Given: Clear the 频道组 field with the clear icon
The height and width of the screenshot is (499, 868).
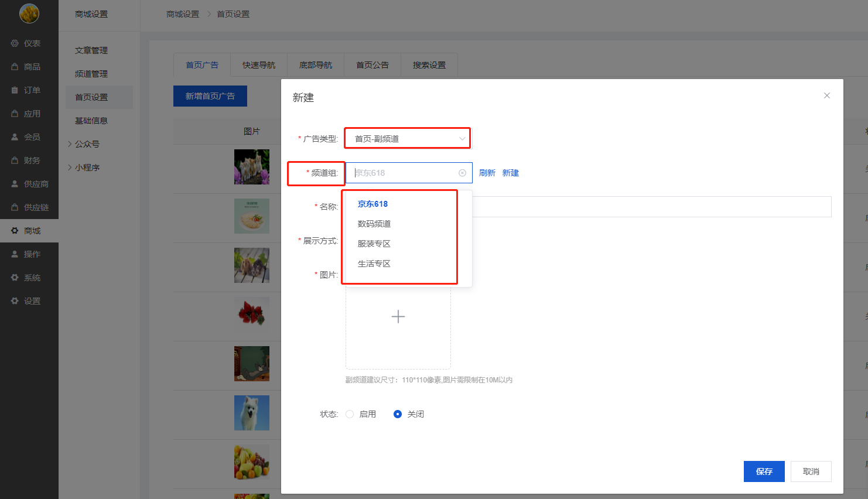Looking at the screenshot, I should [x=462, y=173].
